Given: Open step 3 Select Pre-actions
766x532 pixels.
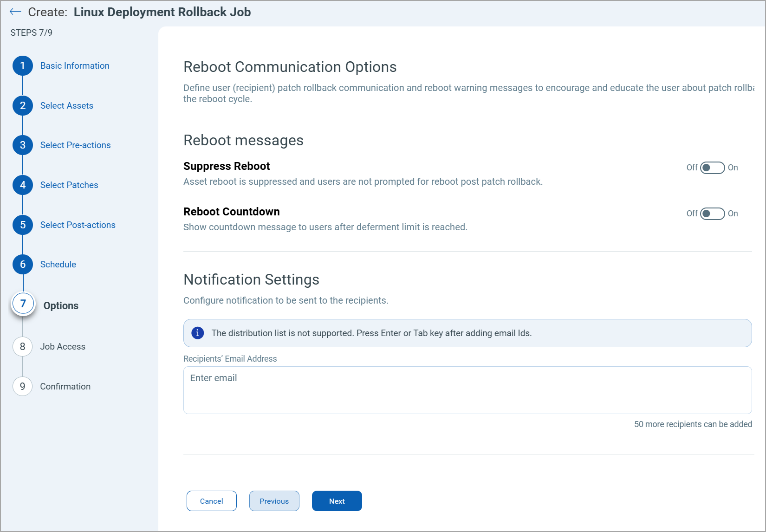Looking at the screenshot, I should (x=75, y=145).
